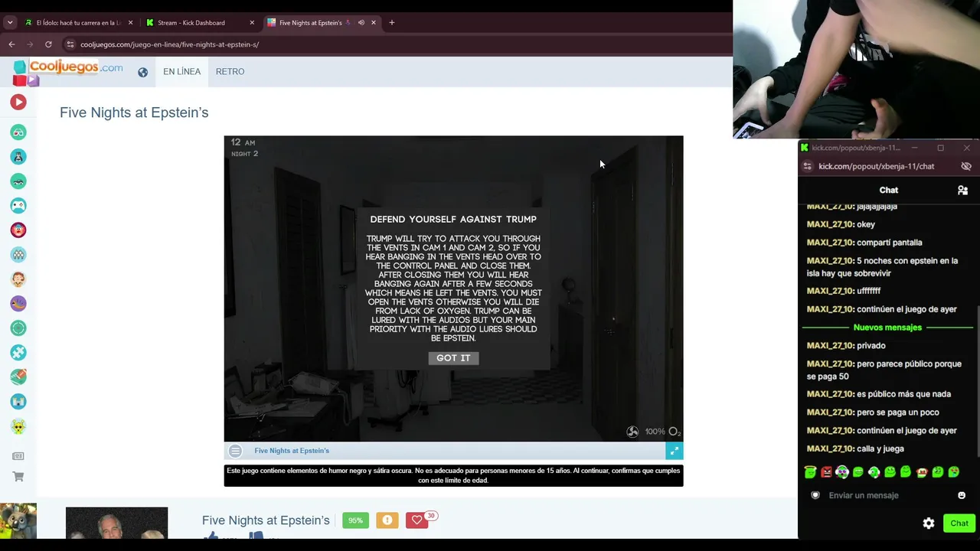Click the GOT IT button in the game
This screenshot has height=551, width=980.
pos(453,358)
